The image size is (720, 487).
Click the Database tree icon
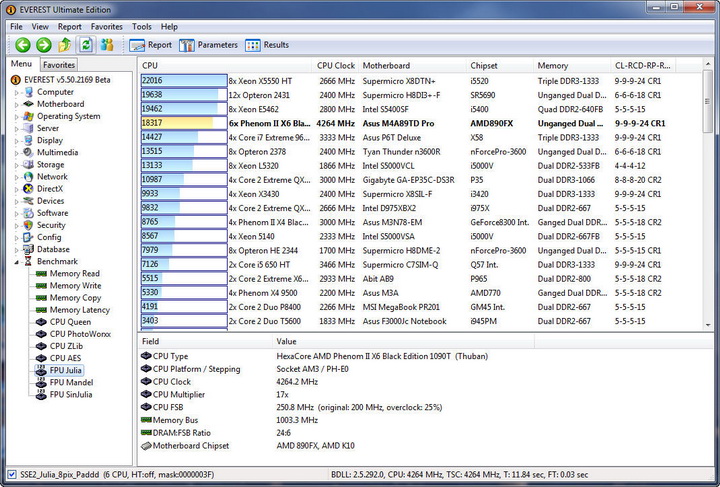point(28,249)
